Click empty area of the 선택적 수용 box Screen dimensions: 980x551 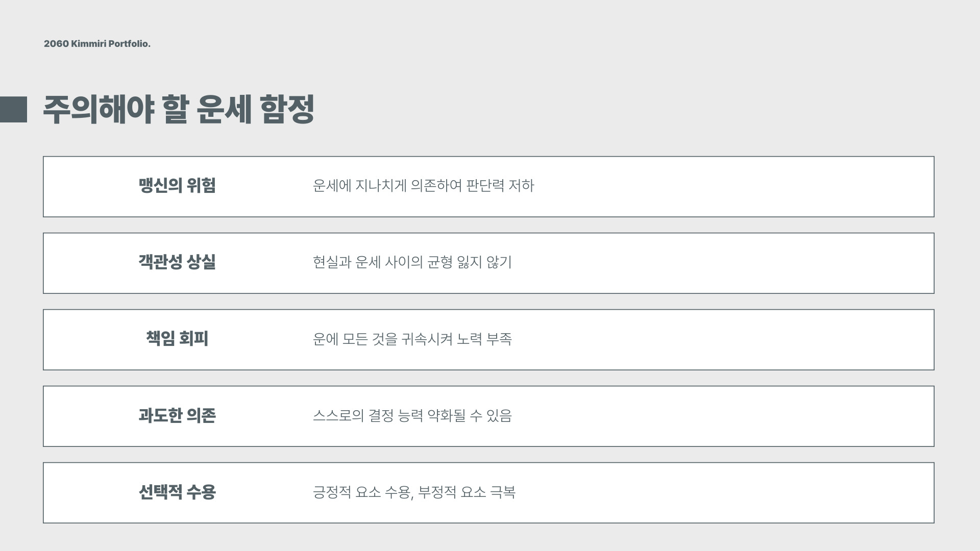[x=730, y=493]
